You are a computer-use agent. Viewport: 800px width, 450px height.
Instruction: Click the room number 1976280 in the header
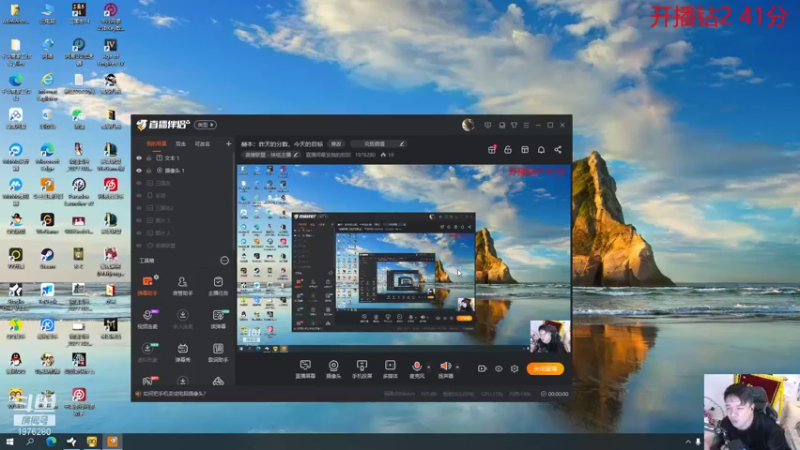[365, 155]
